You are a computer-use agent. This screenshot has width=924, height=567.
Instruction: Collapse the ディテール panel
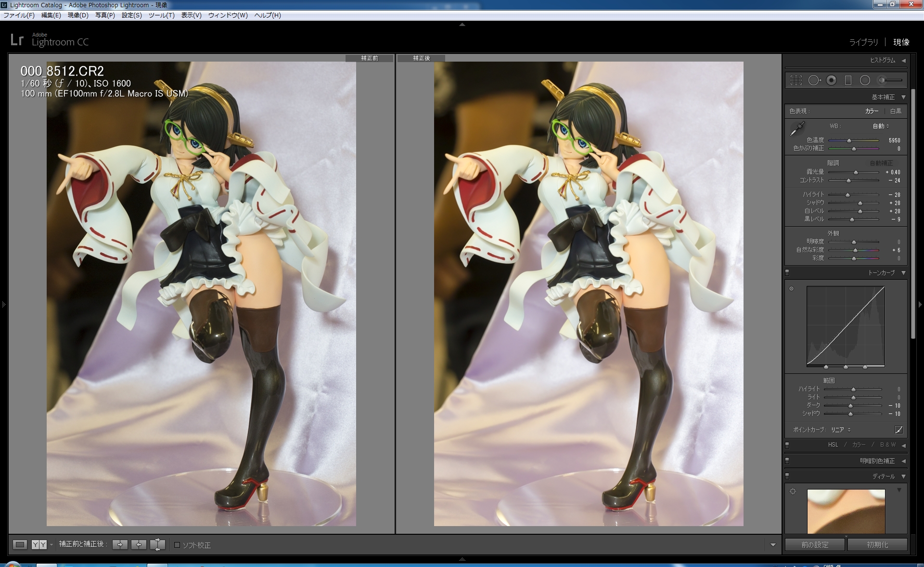pos(903,477)
